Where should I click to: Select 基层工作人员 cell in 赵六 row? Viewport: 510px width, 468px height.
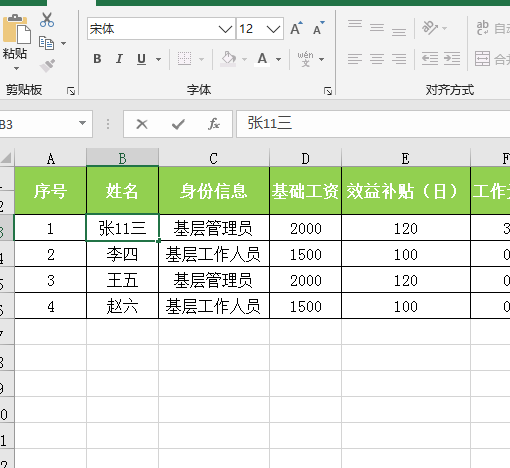(x=214, y=306)
